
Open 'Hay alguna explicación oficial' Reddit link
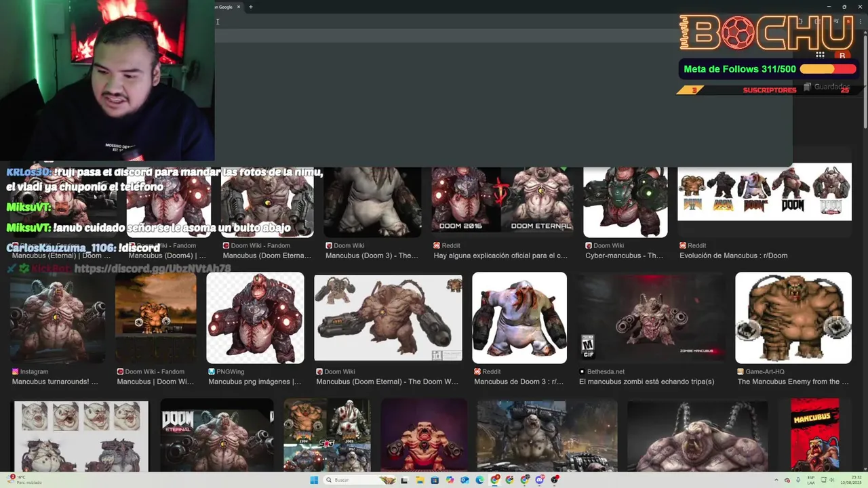tap(500, 256)
